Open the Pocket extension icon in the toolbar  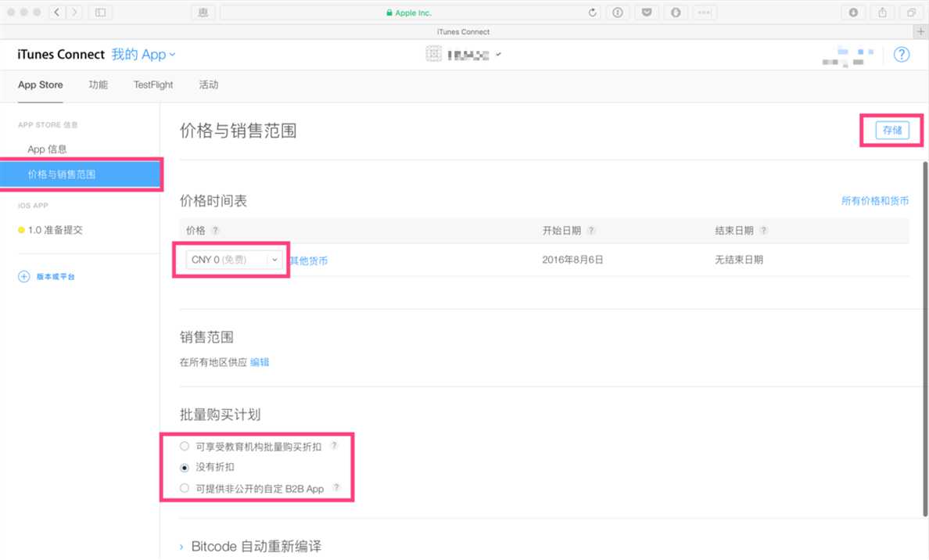(647, 12)
